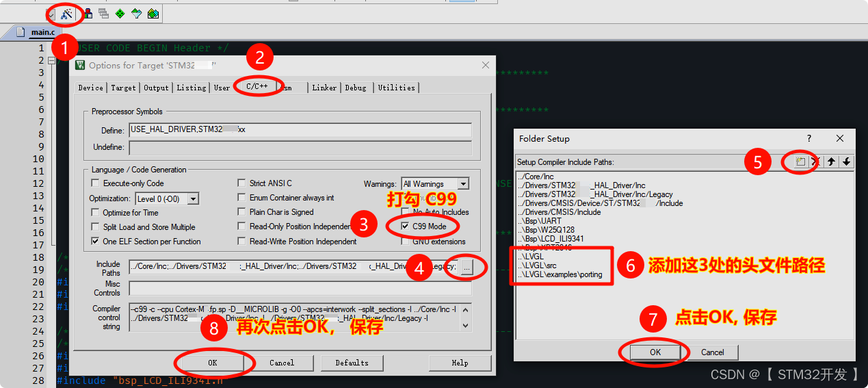
Task: Toggle the C99 Mode checkbox
Action: click(406, 227)
